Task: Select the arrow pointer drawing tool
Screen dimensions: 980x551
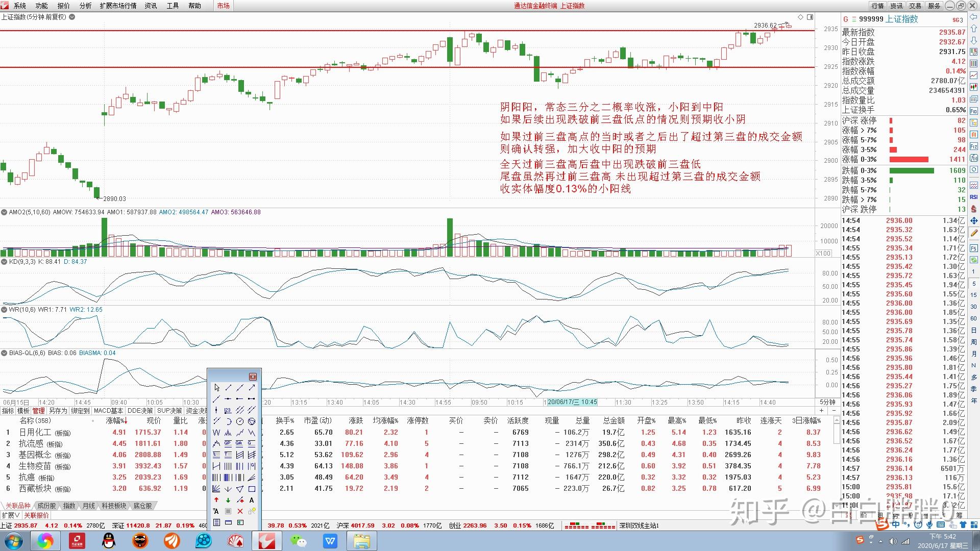Action: tap(216, 388)
